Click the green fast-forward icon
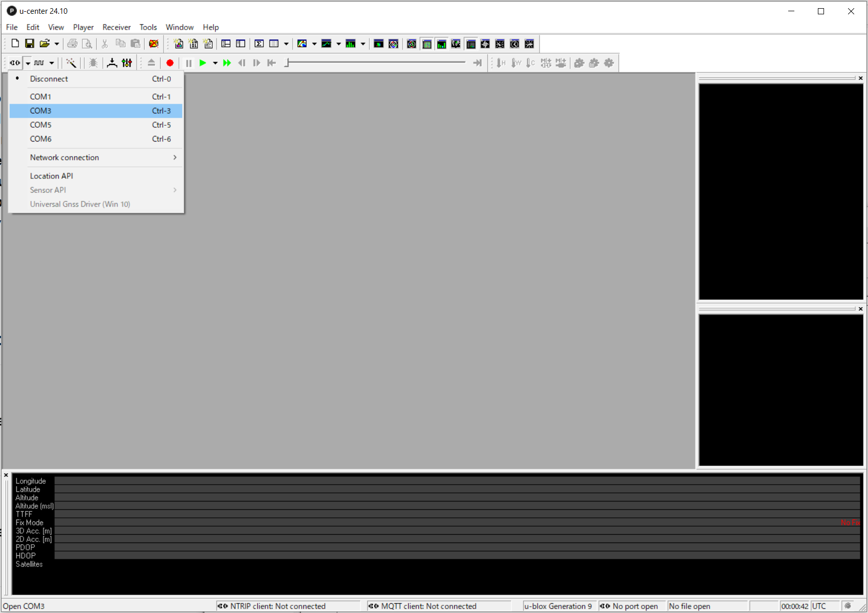The width and height of the screenshot is (868, 613). click(x=227, y=63)
